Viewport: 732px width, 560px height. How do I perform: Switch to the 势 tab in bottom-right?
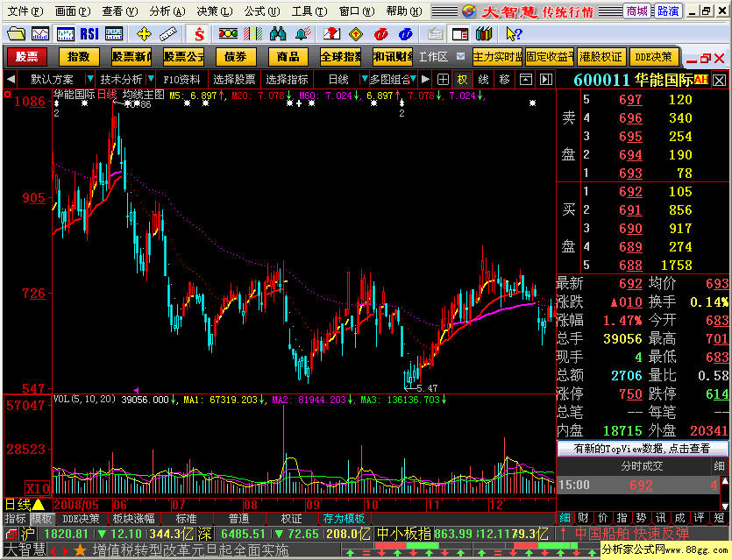(x=641, y=518)
